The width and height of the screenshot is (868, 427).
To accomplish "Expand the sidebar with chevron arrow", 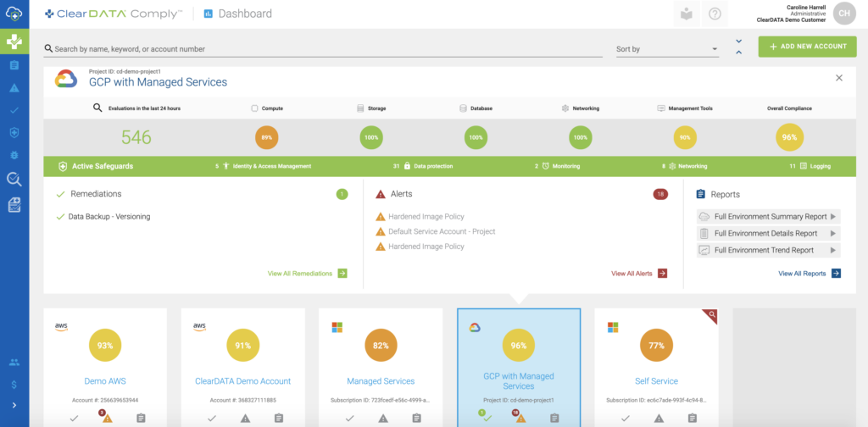I will 14,406.
